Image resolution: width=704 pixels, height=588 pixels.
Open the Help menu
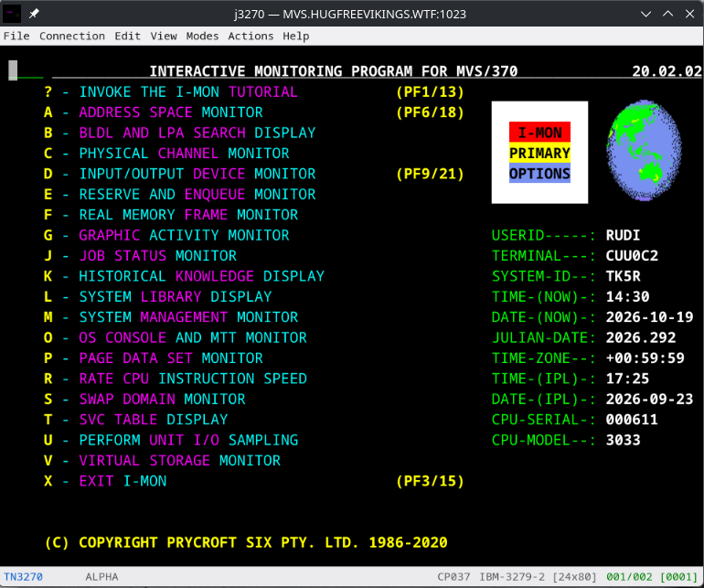click(296, 36)
